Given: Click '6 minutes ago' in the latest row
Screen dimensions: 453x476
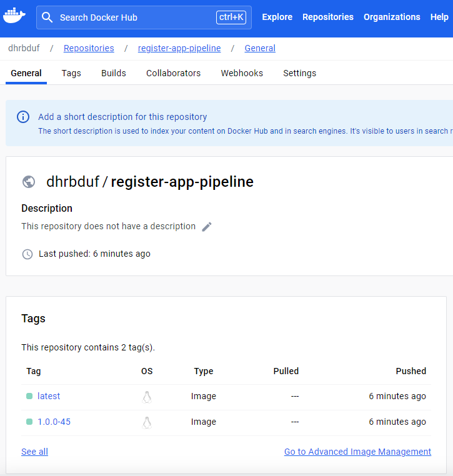Looking at the screenshot, I should click(397, 396).
